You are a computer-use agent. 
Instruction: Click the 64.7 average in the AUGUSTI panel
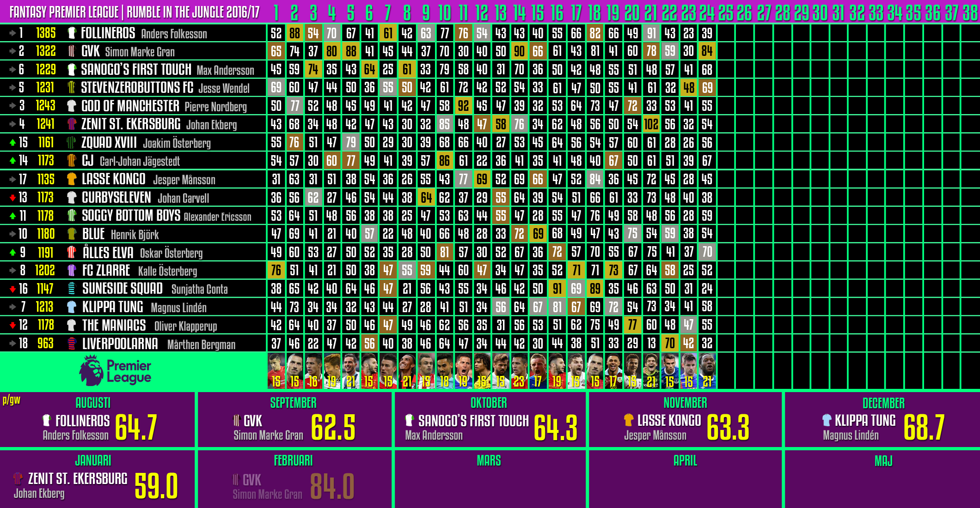point(136,427)
